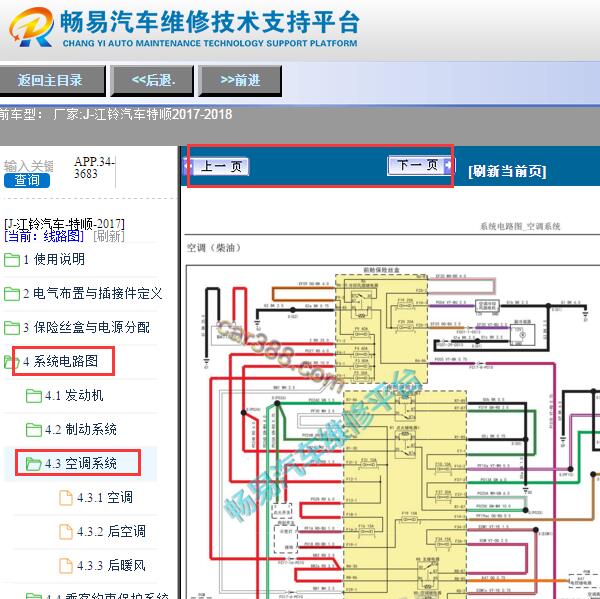Screen dimensions: 600x599
Task: Click the 空调（柴油）diagram title
Action: (x=214, y=248)
